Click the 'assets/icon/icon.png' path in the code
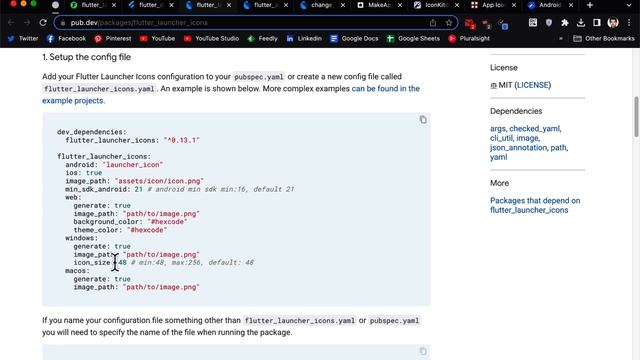The image size is (640, 360). tap(159, 181)
